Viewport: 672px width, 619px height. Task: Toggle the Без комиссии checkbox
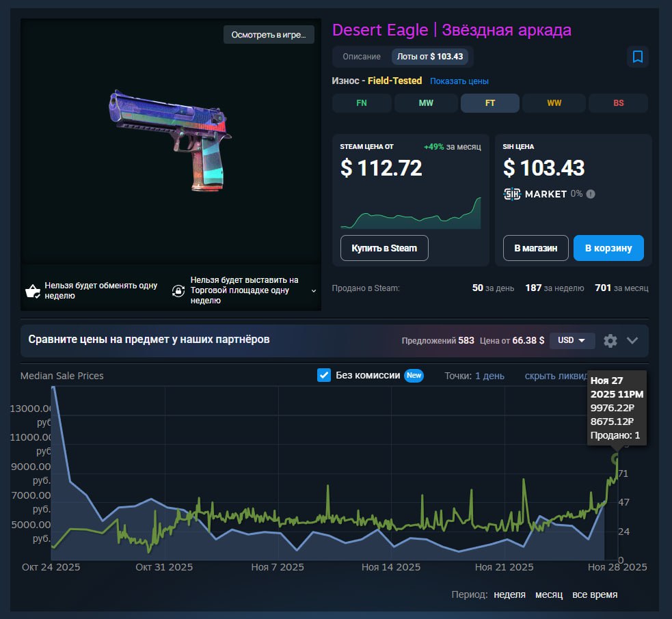[324, 375]
